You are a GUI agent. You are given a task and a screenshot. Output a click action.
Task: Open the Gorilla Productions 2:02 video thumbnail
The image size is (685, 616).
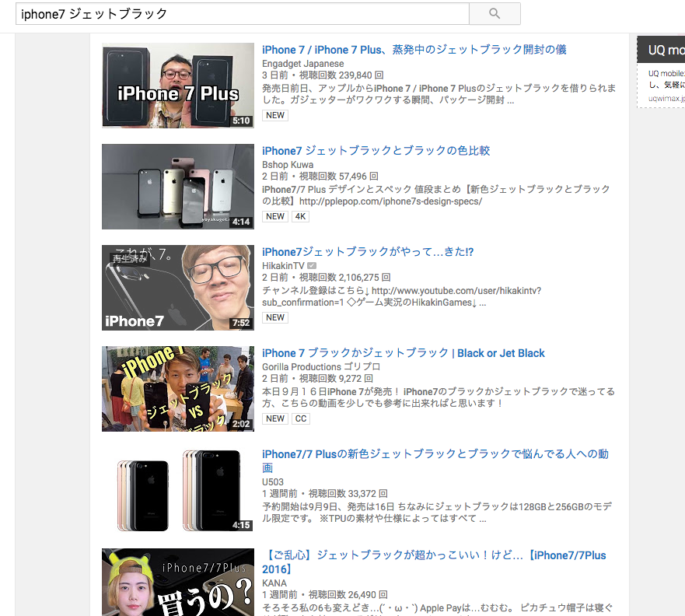178,389
